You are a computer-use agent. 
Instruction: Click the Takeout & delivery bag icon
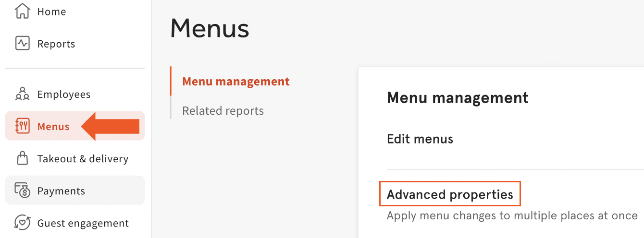tap(23, 158)
